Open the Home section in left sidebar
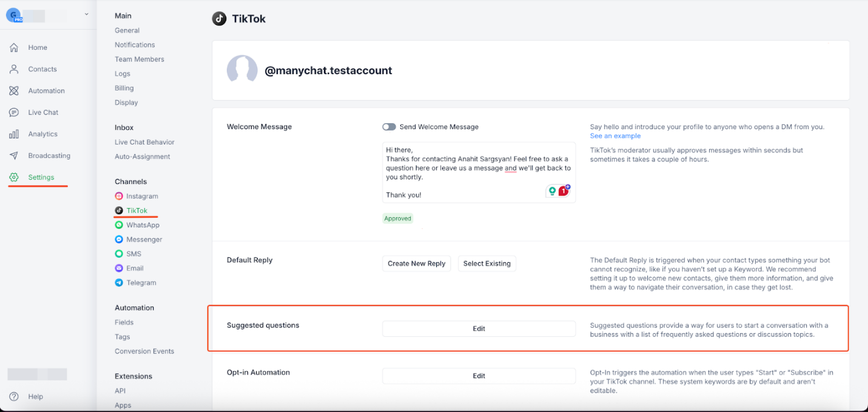The width and height of the screenshot is (868, 412). [x=37, y=47]
